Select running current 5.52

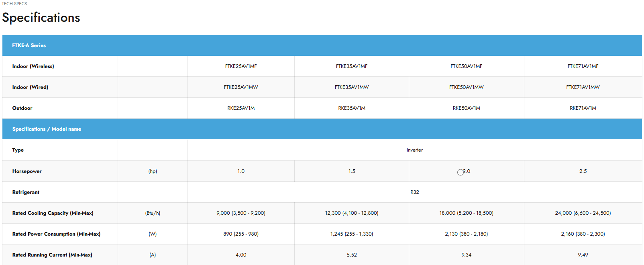point(352,255)
